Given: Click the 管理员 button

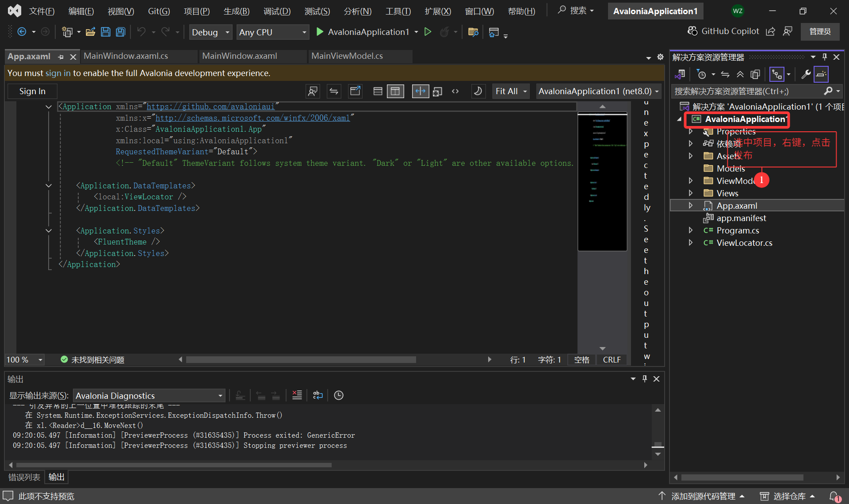Looking at the screenshot, I should [820, 31].
